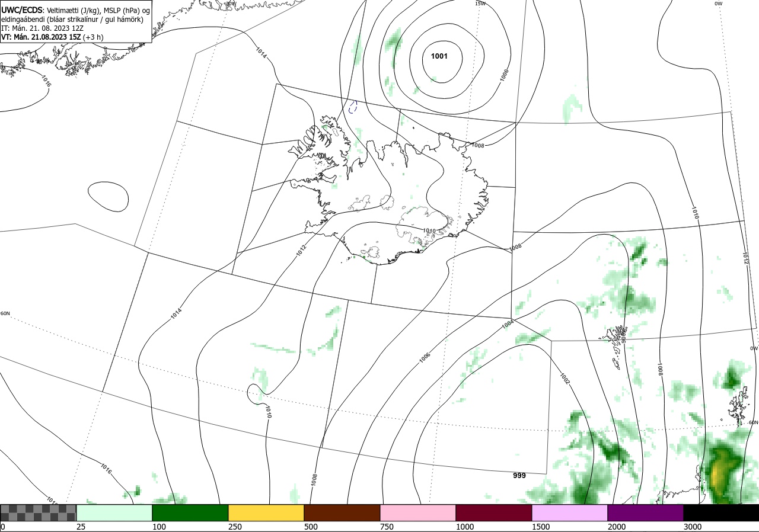This screenshot has width=759, height=532.
Task: Click the legend value "750"
Action: pos(387,527)
